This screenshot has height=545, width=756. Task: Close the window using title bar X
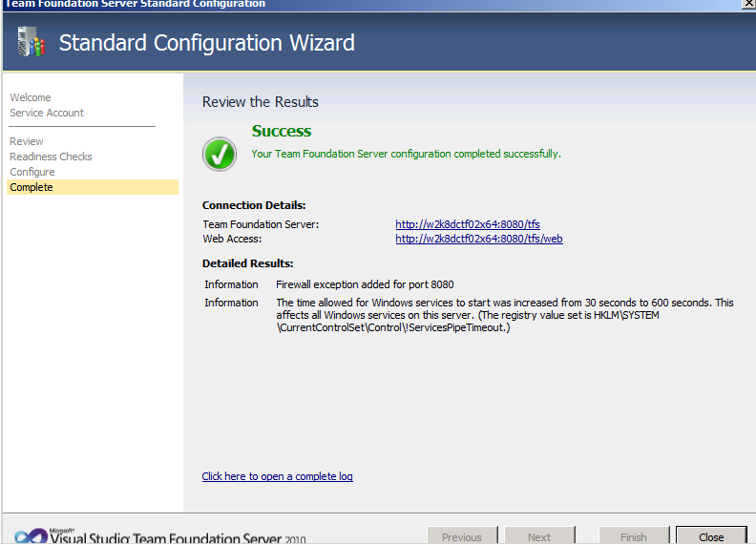pos(748,4)
